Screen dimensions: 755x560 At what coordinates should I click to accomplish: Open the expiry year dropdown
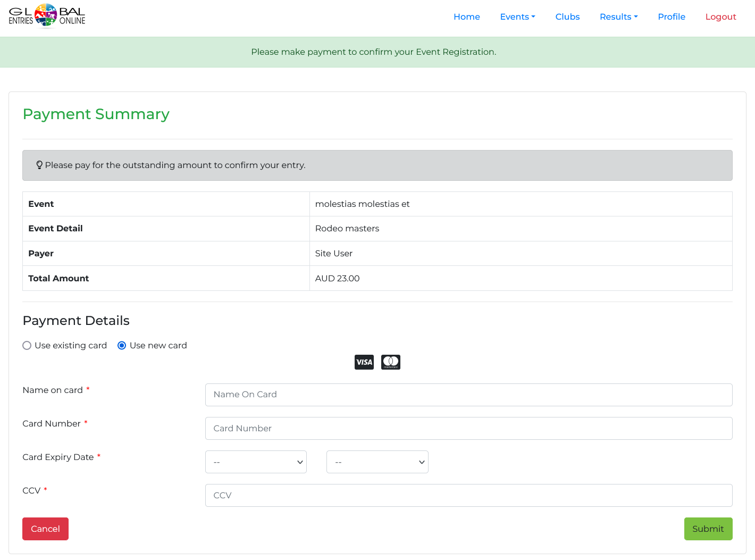pyautogui.click(x=377, y=462)
